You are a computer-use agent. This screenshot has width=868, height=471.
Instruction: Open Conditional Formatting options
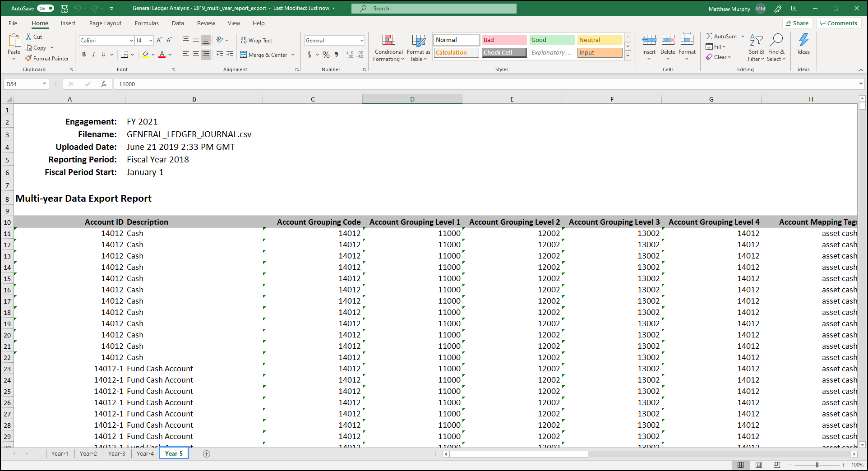tap(388, 48)
